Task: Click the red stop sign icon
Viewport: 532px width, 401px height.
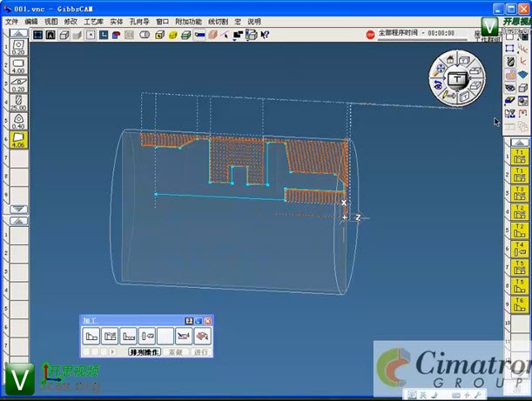Action: pos(370,35)
